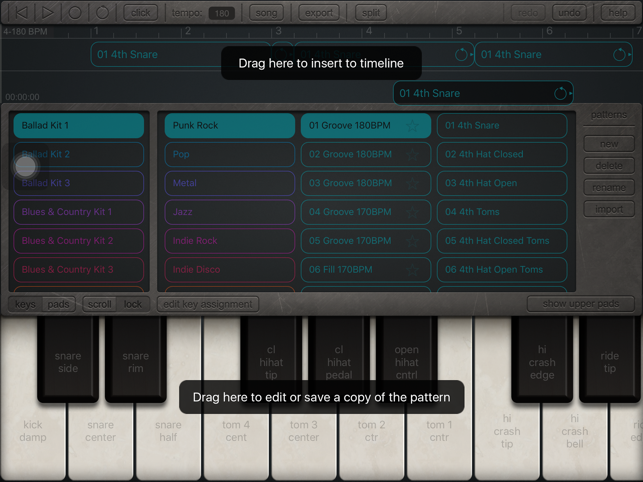Select the Pop style

tap(230, 154)
